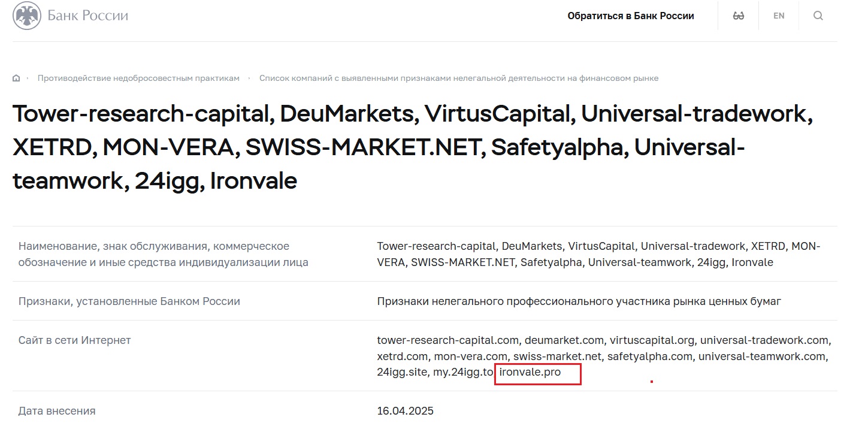This screenshot has height=426, width=868.
Task: Open the visually impaired version glasses icon
Action: tap(738, 16)
